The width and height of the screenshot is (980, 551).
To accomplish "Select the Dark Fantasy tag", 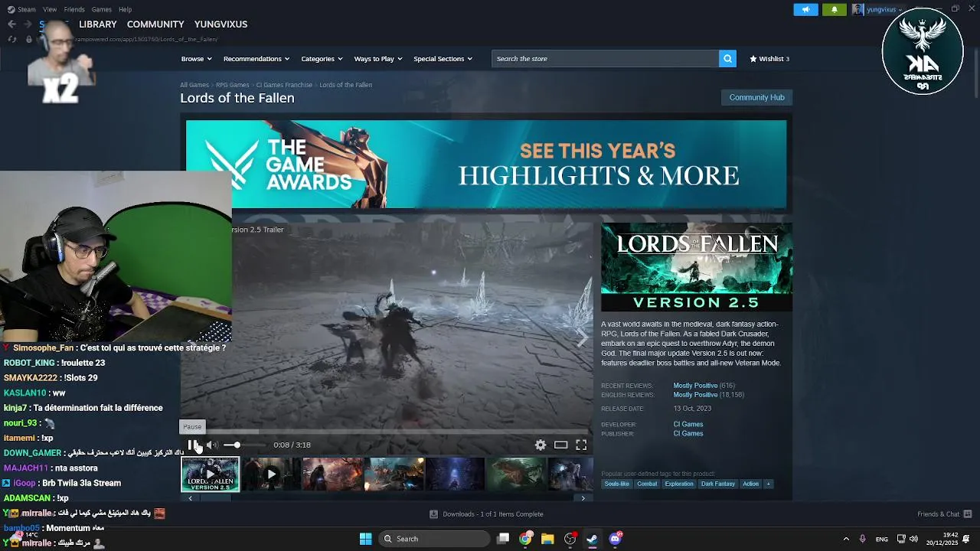I will pos(717,484).
